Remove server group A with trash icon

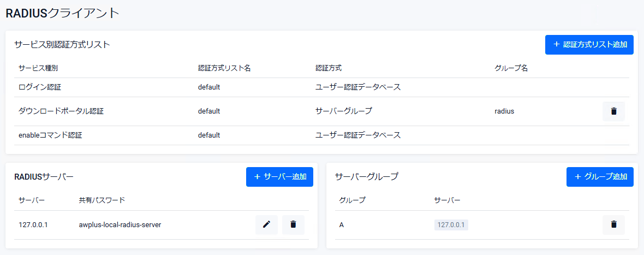coord(613,224)
